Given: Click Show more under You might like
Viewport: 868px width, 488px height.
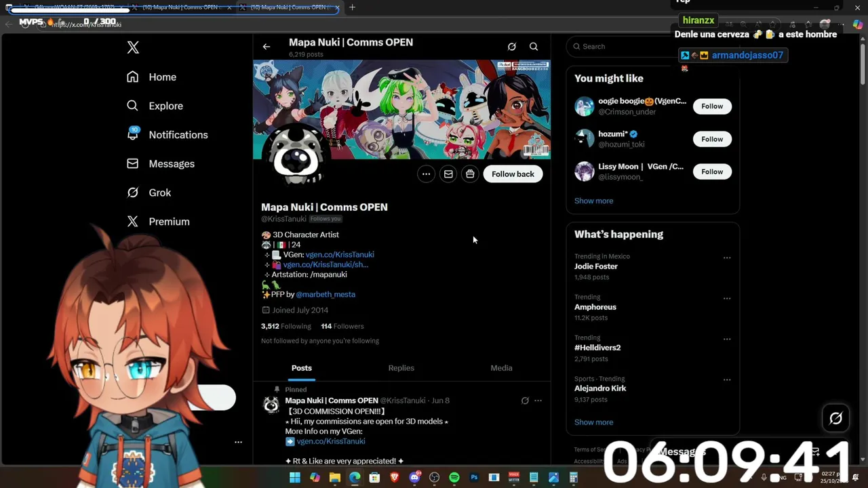Looking at the screenshot, I should 593,201.
